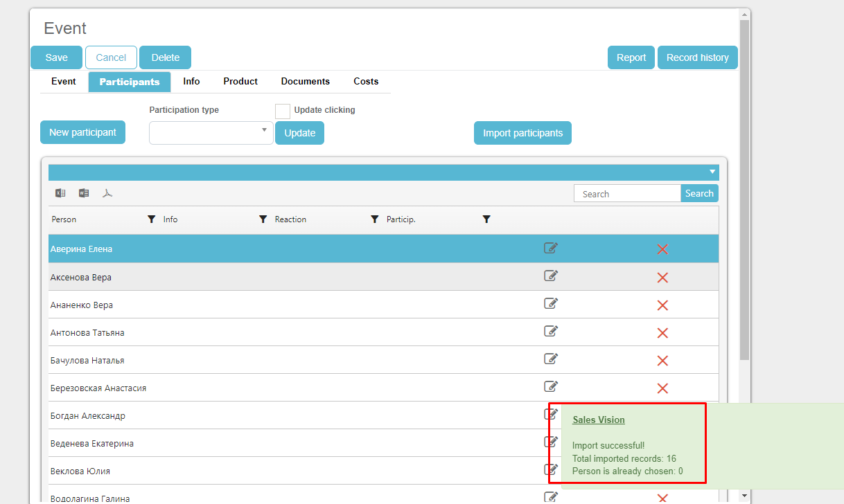This screenshot has height=504, width=844.
Task: Export participants list to PDF
Action: click(x=107, y=193)
